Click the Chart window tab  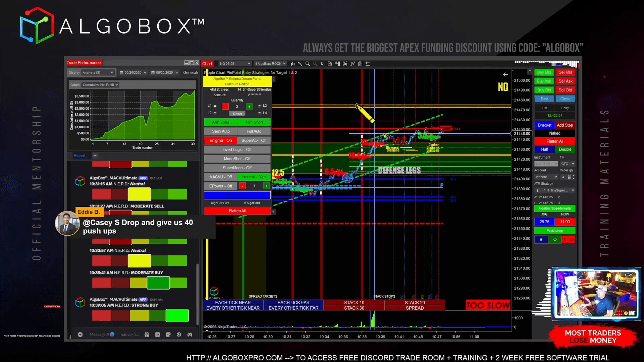pos(207,64)
